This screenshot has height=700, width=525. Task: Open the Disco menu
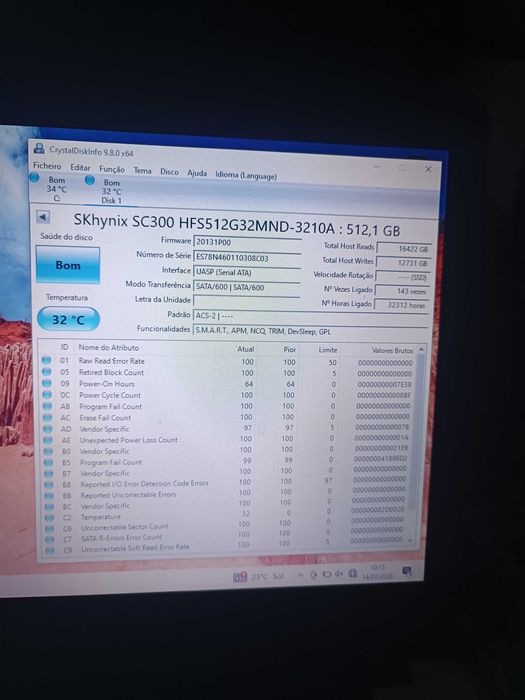[x=169, y=172]
